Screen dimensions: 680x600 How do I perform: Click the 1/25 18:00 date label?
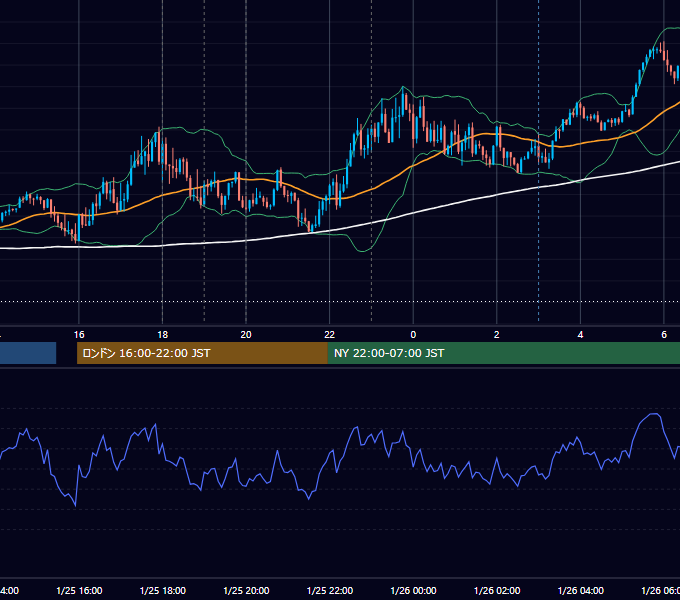(163, 591)
